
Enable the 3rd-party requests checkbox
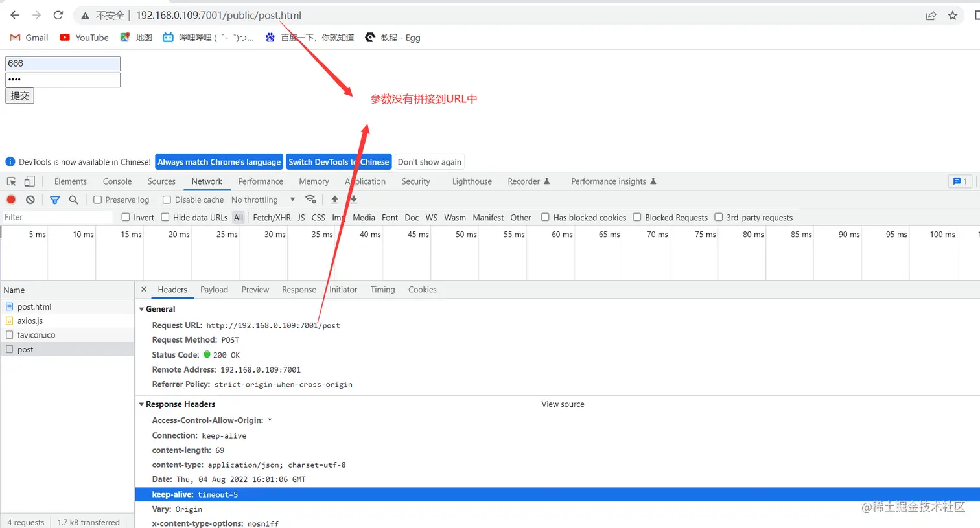[719, 218]
